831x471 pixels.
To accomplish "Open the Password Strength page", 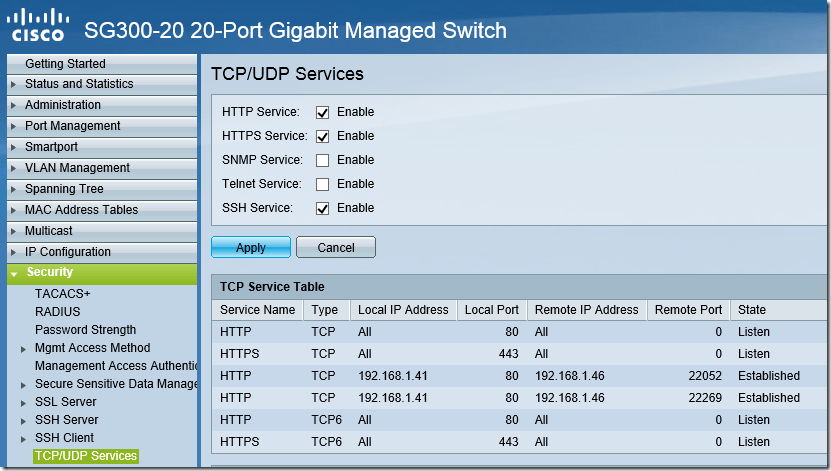I will (85, 330).
